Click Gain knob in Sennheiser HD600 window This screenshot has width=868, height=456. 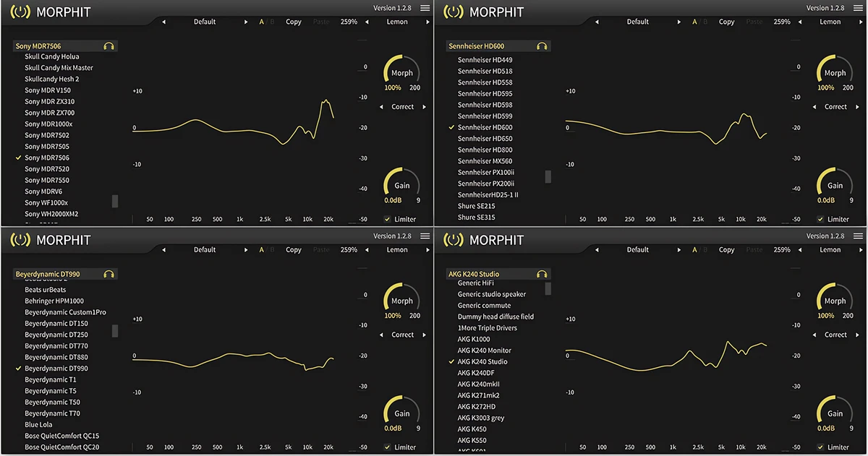pyautogui.click(x=835, y=185)
